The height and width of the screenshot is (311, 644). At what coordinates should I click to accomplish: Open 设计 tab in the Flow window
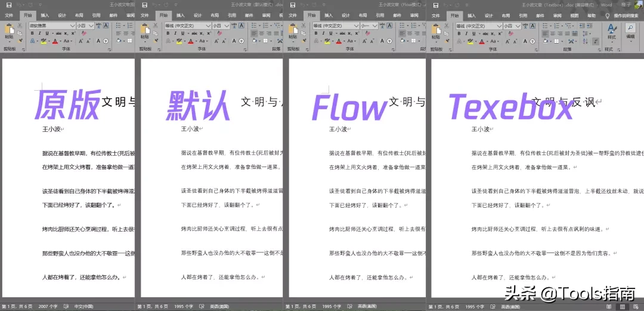click(x=346, y=15)
